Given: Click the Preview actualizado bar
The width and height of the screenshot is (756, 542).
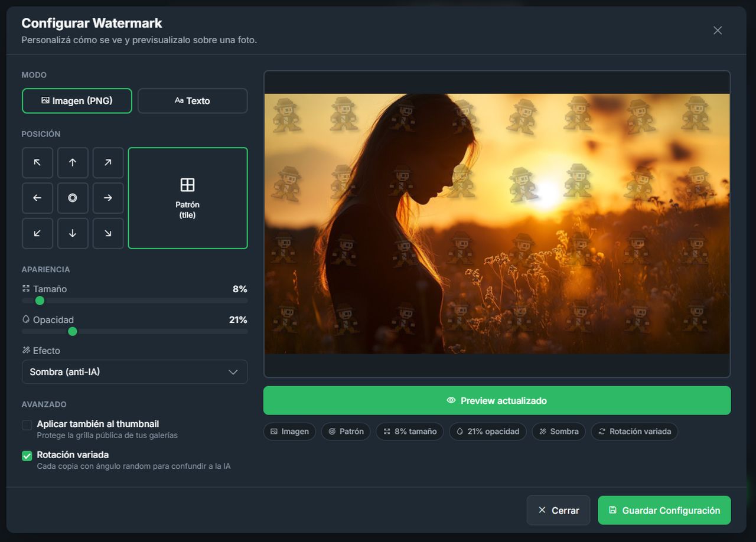Looking at the screenshot, I should tap(497, 400).
